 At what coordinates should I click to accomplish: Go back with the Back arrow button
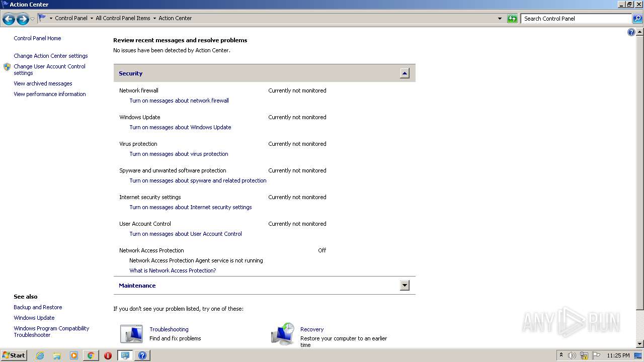click(9, 19)
